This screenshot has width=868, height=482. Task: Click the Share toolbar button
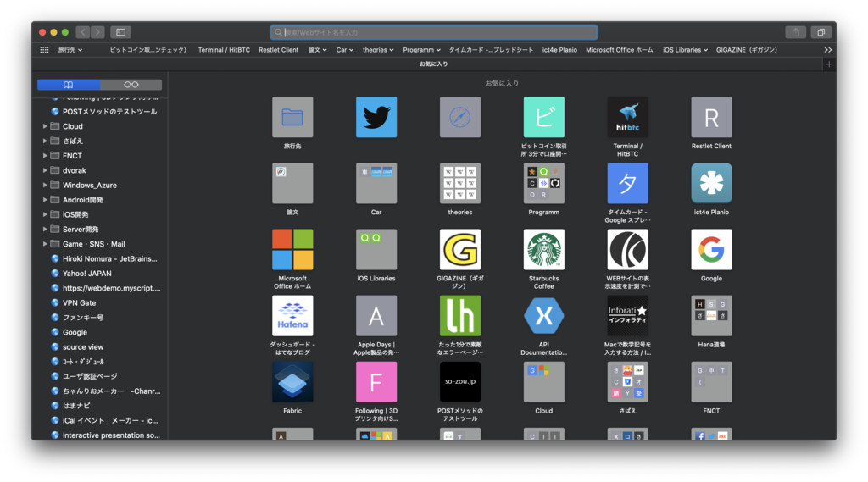pyautogui.click(x=795, y=32)
